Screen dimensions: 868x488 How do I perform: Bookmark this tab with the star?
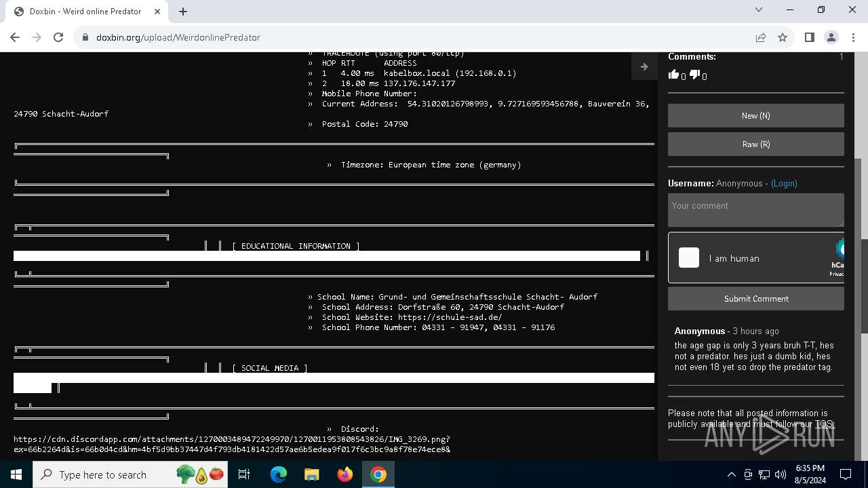[x=783, y=37]
